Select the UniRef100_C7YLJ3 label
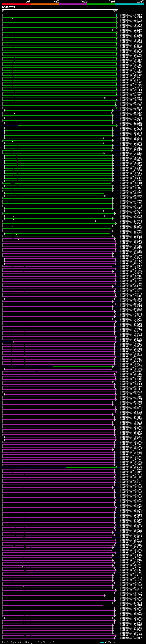146x644 pixels. coord(131,128)
